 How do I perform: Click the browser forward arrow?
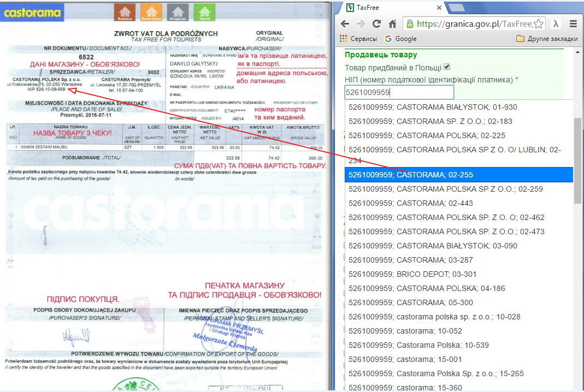tap(361, 24)
